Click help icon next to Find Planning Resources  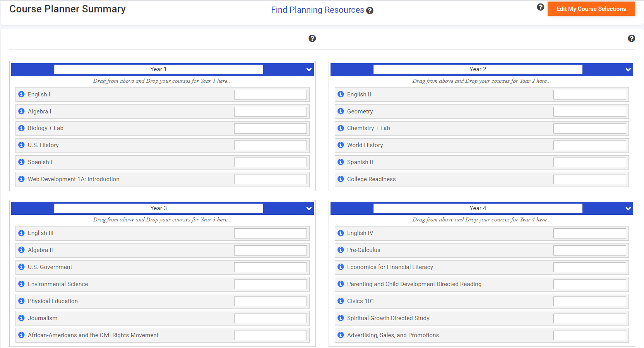click(x=370, y=10)
